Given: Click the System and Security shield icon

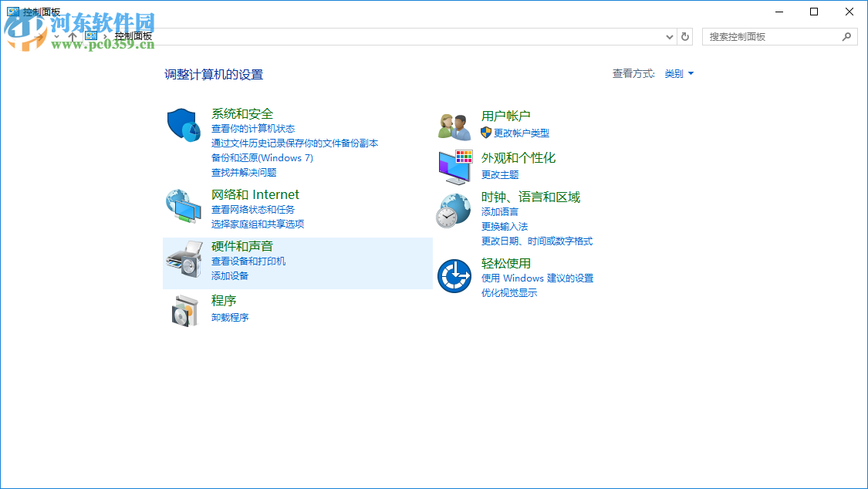Looking at the screenshot, I should 184,122.
